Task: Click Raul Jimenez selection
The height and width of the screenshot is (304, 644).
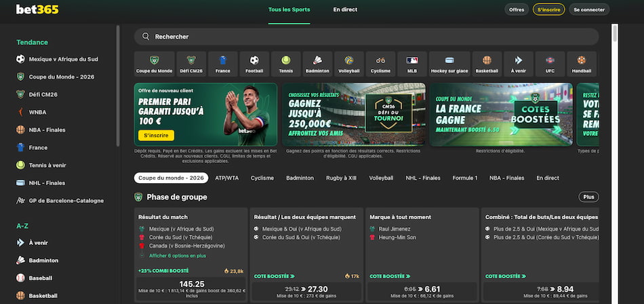Action: tap(395, 229)
